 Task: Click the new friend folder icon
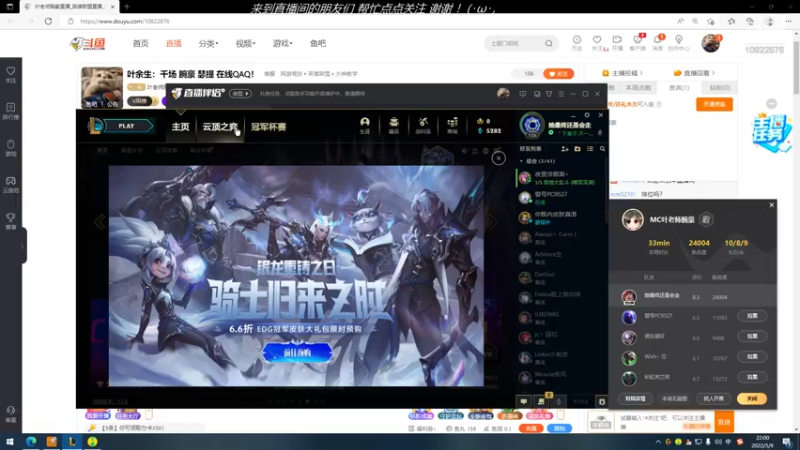[x=577, y=149]
